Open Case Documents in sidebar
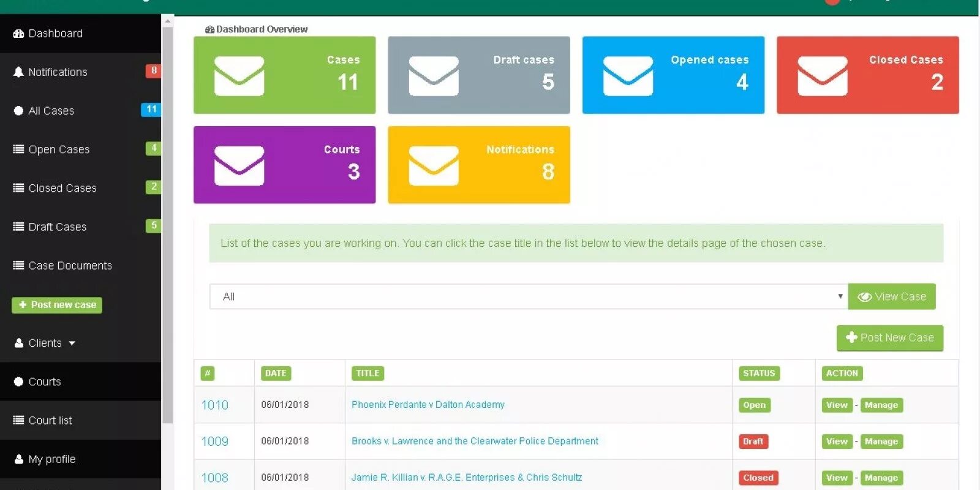 [80, 265]
